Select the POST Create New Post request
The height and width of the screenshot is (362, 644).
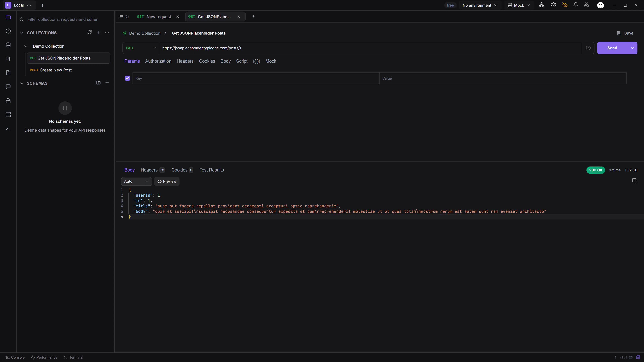(x=68, y=70)
